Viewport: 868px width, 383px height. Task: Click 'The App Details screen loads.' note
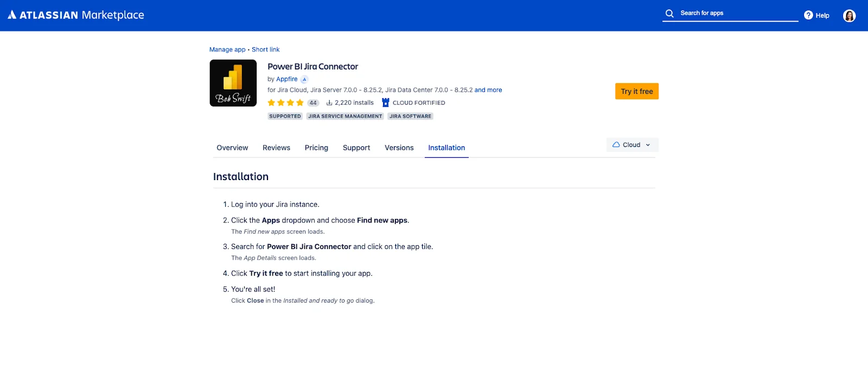pyautogui.click(x=273, y=258)
